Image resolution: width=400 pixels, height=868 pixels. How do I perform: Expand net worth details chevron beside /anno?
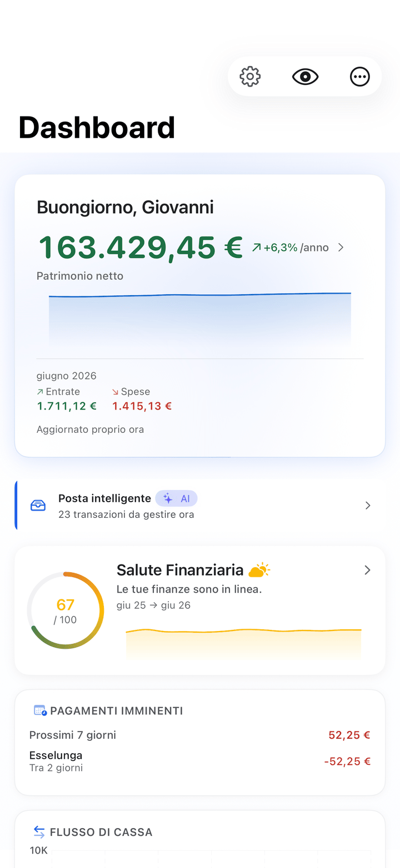[341, 248]
